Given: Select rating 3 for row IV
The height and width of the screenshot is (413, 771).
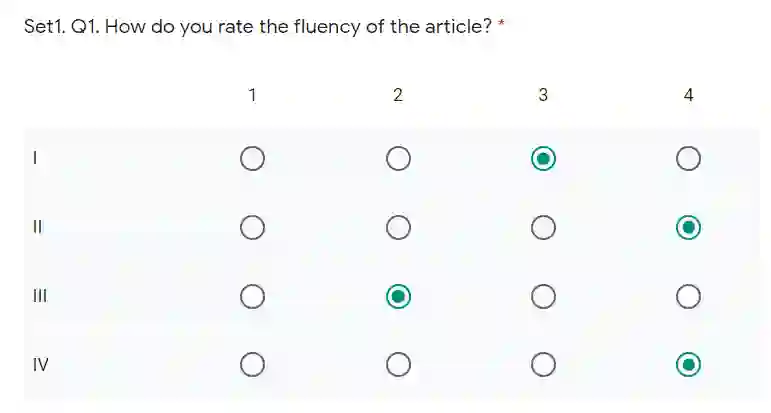Looking at the screenshot, I should tap(543, 365).
